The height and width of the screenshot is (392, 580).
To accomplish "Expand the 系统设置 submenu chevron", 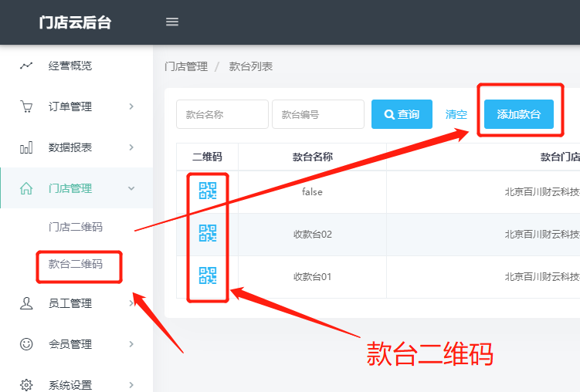I will click(x=131, y=384).
